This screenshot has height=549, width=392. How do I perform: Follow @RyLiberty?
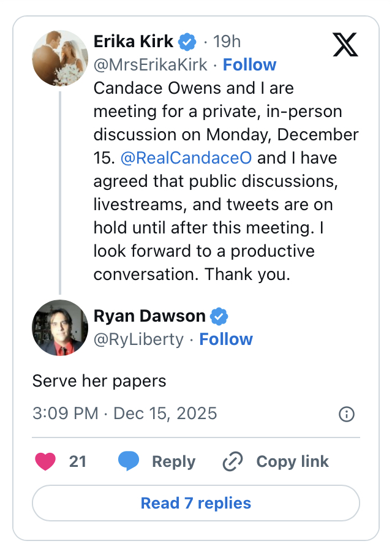click(226, 339)
